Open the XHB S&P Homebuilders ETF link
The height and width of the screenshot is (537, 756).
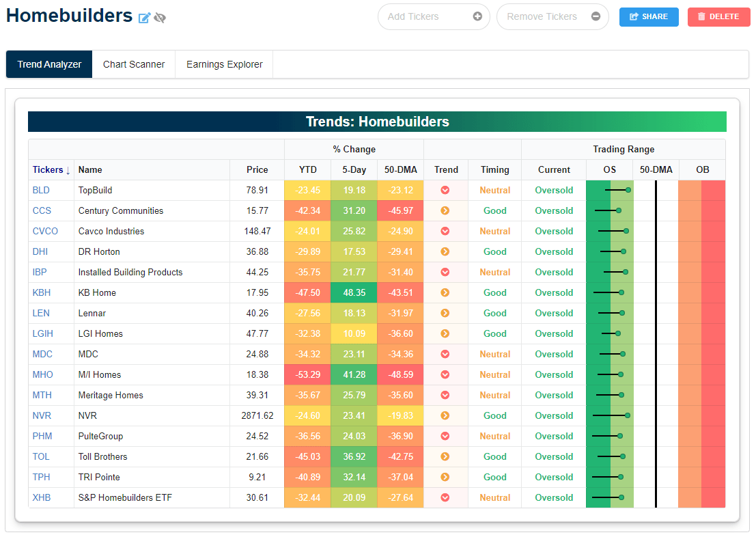[x=41, y=497]
